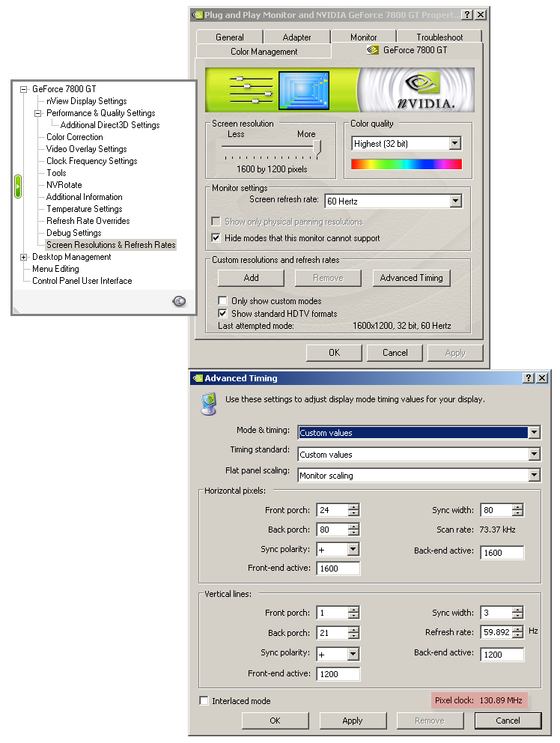Image resolution: width=560 pixels, height=743 pixels.
Task: Select Video Overlay Settings tree item
Action: (x=87, y=149)
